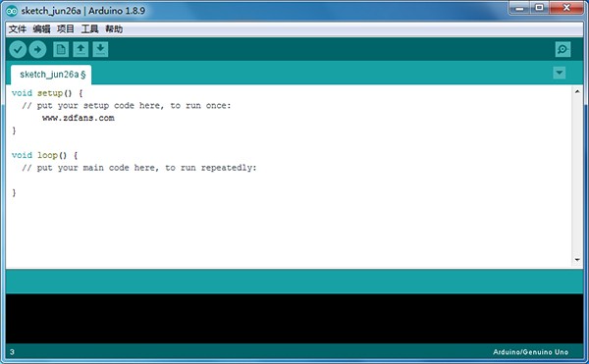The width and height of the screenshot is (589, 364).
Task: Create a new sketch with the New icon
Action: click(61, 49)
